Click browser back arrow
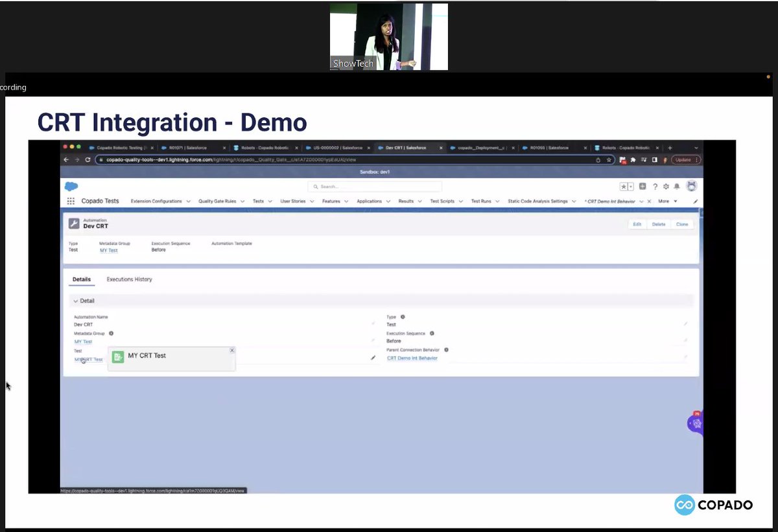 click(x=67, y=159)
